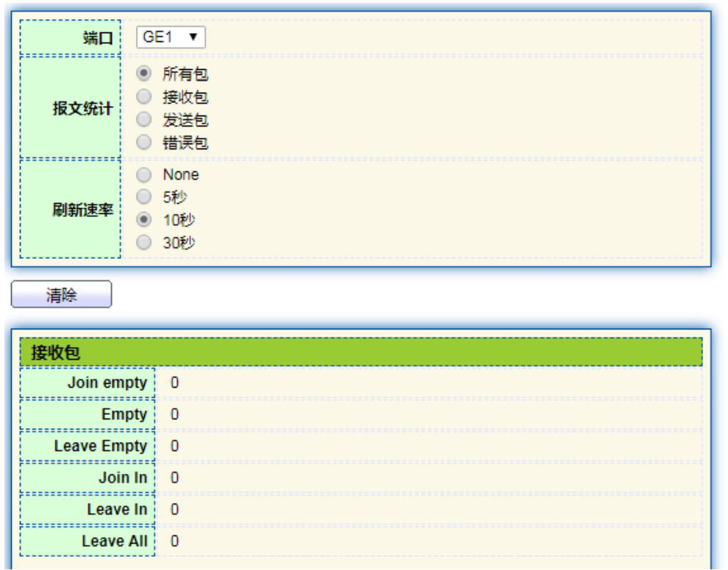Select the 5秒 refresh rate

tap(145, 197)
